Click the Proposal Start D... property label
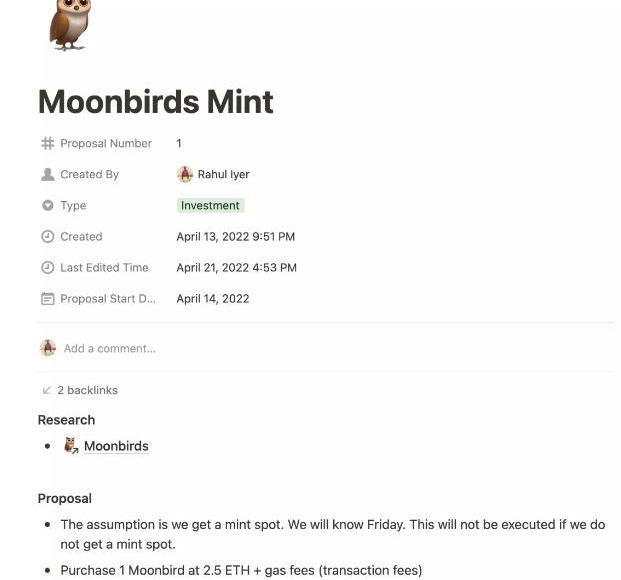 click(108, 299)
